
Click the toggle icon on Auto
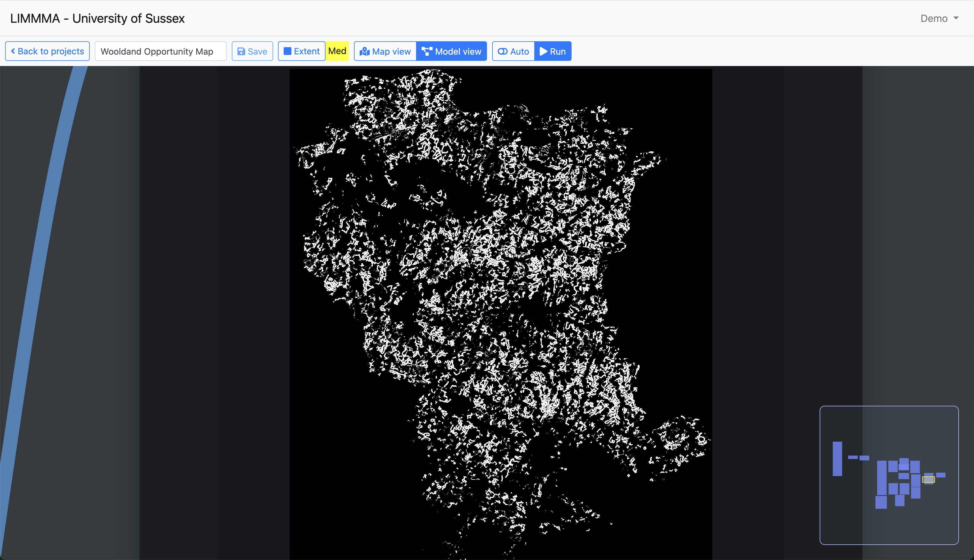(502, 52)
